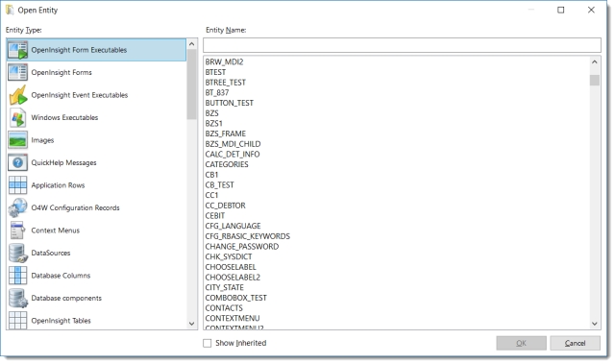Viewport: 615px width, 364px height.
Task: Close the Open Entity dialog window
Action: [x=591, y=10]
